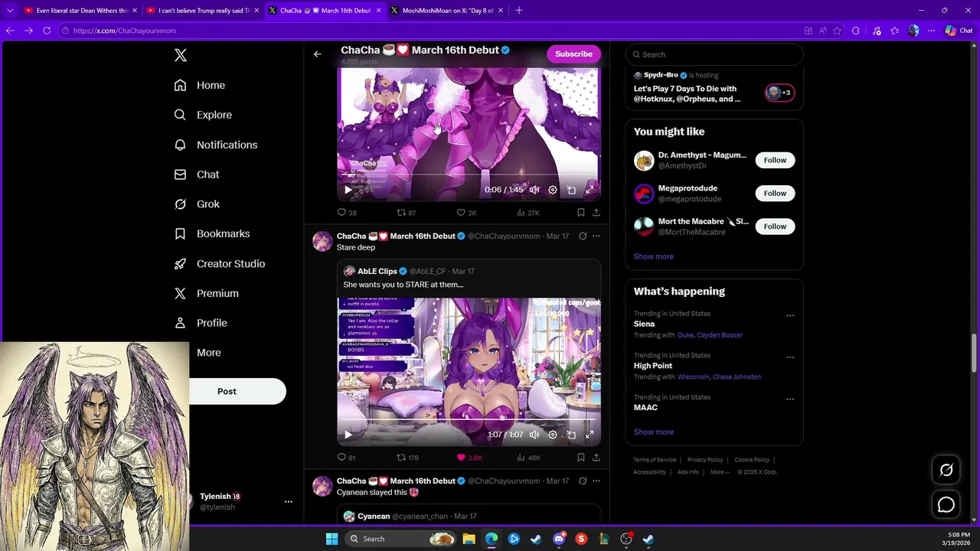Play the Stare deep video

point(348,435)
